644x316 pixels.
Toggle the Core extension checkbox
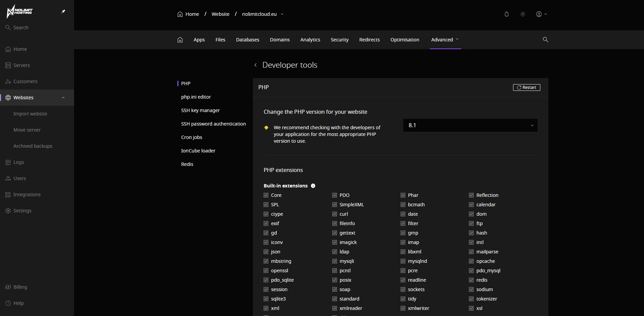coord(266,195)
